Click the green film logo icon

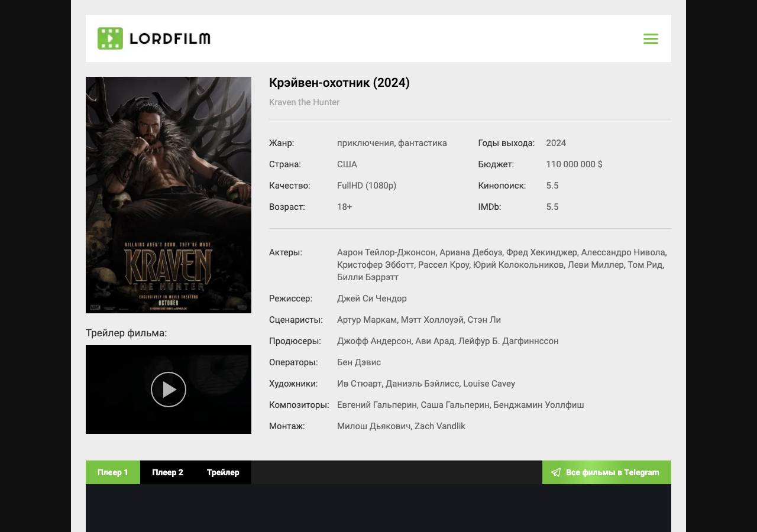click(x=110, y=38)
